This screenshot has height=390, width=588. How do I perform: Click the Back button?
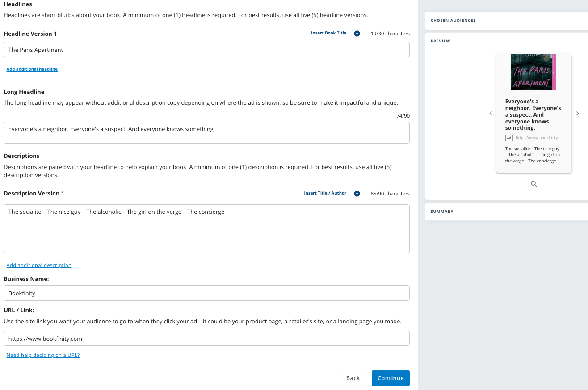point(353,378)
